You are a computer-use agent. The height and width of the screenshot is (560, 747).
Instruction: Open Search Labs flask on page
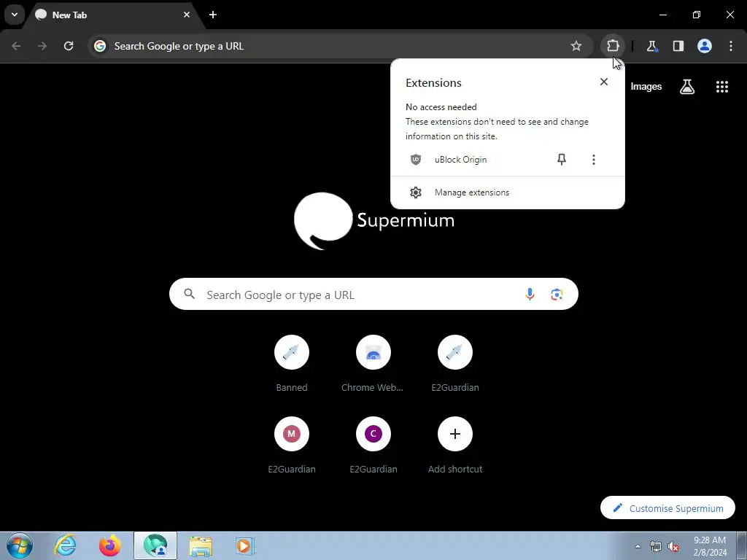click(x=687, y=87)
